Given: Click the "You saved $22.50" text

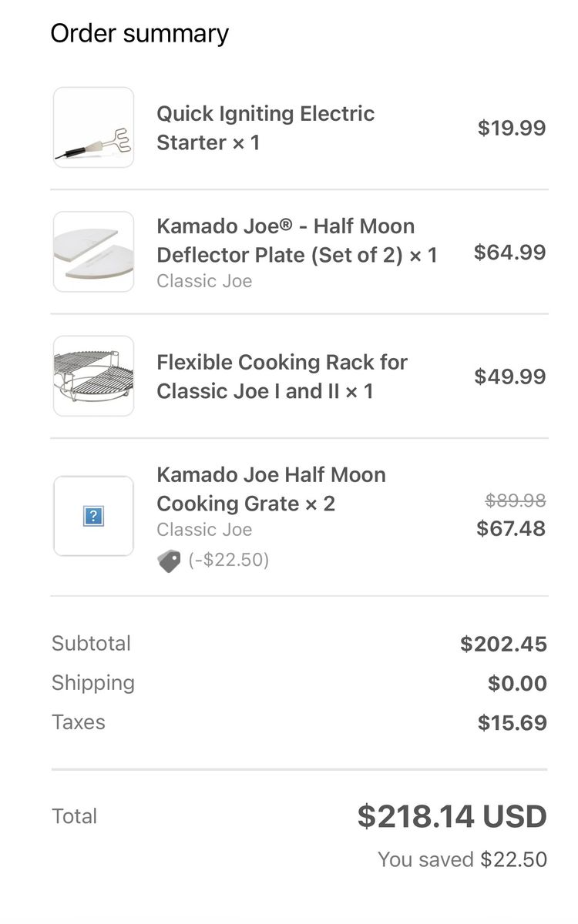Looking at the screenshot, I should [x=462, y=859].
